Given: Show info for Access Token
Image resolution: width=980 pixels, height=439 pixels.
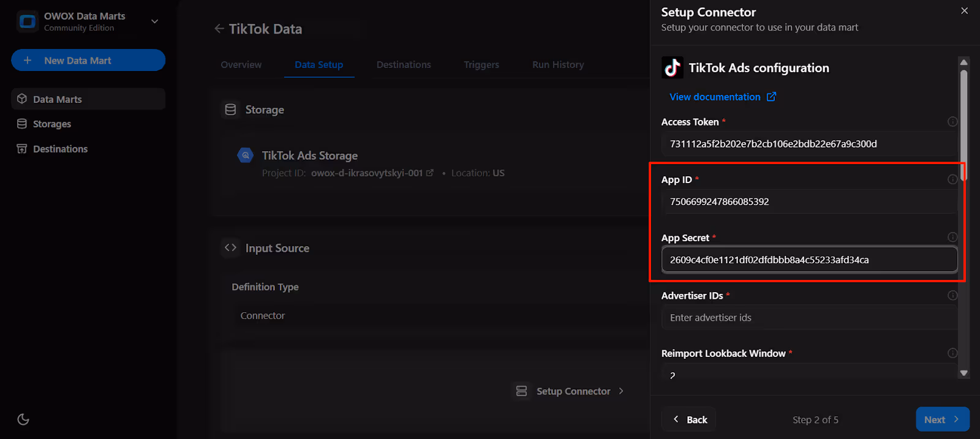Looking at the screenshot, I should pos(952,121).
